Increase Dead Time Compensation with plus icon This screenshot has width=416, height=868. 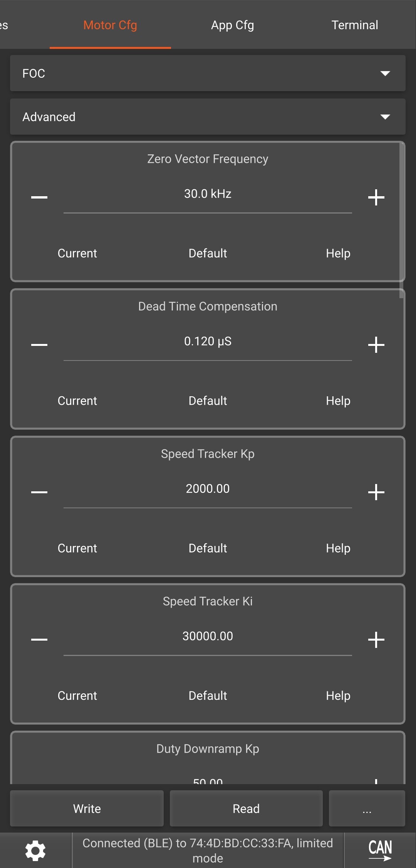tap(376, 345)
